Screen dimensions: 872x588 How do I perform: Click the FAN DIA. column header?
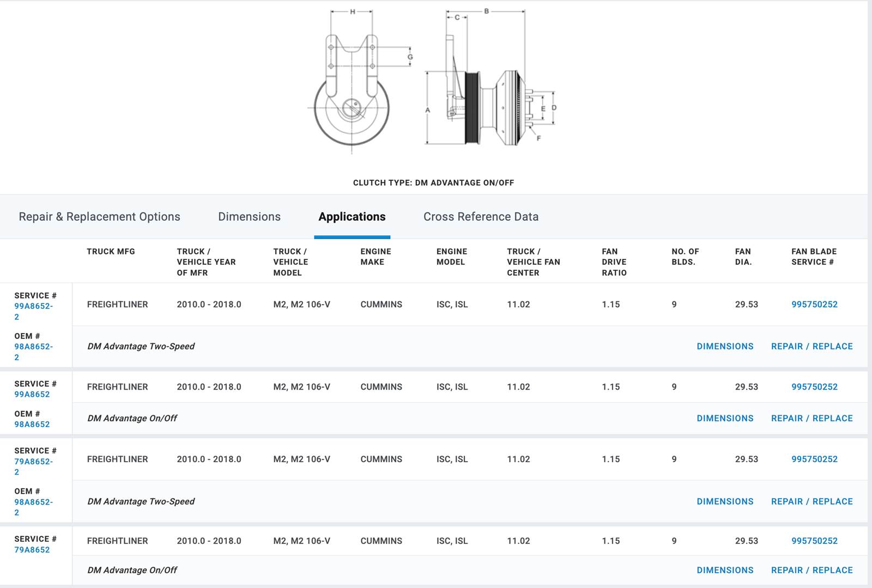pyautogui.click(x=743, y=257)
